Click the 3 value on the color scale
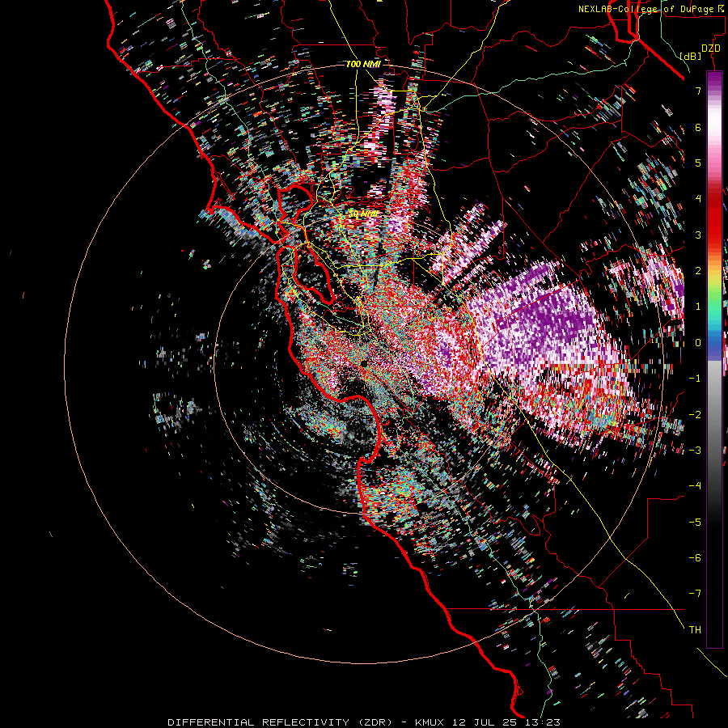The width and height of the screenshot is (728, 728). pyautogui.click(x=698, y=235)
